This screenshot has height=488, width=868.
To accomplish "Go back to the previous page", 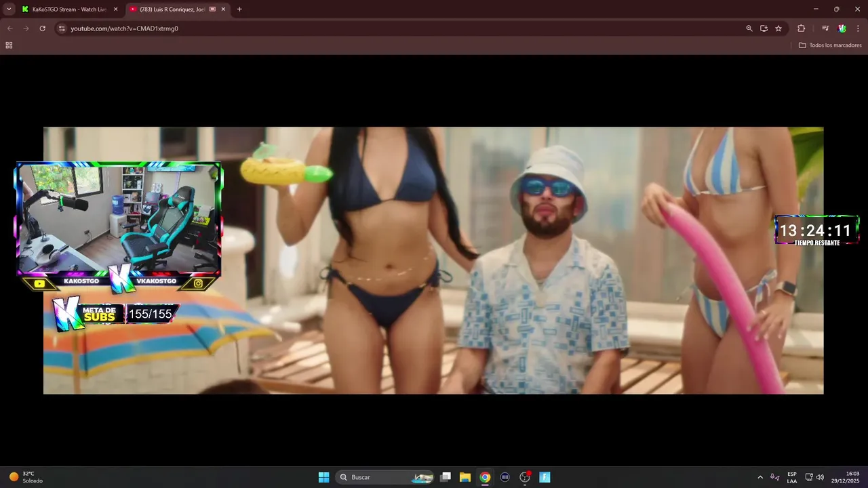I will point(9,28).
